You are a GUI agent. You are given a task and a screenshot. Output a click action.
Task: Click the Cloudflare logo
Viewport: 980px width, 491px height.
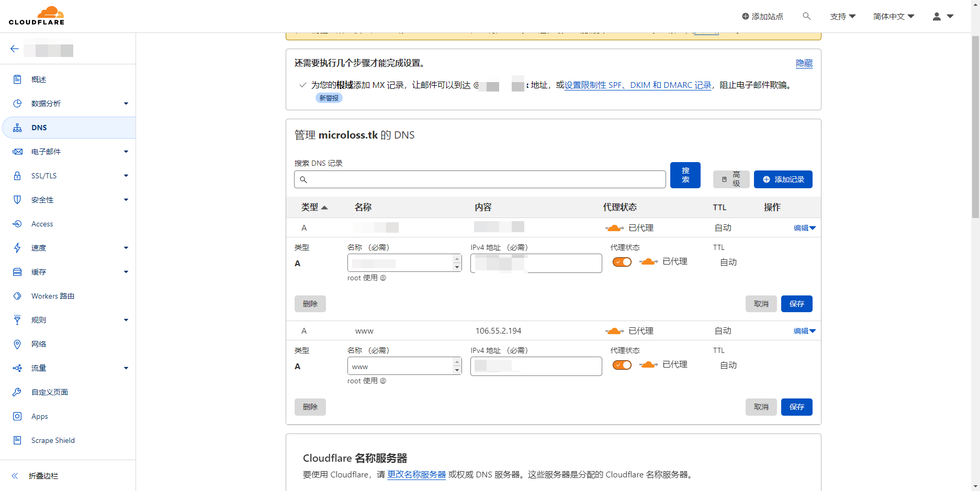[x=37, y=16]
